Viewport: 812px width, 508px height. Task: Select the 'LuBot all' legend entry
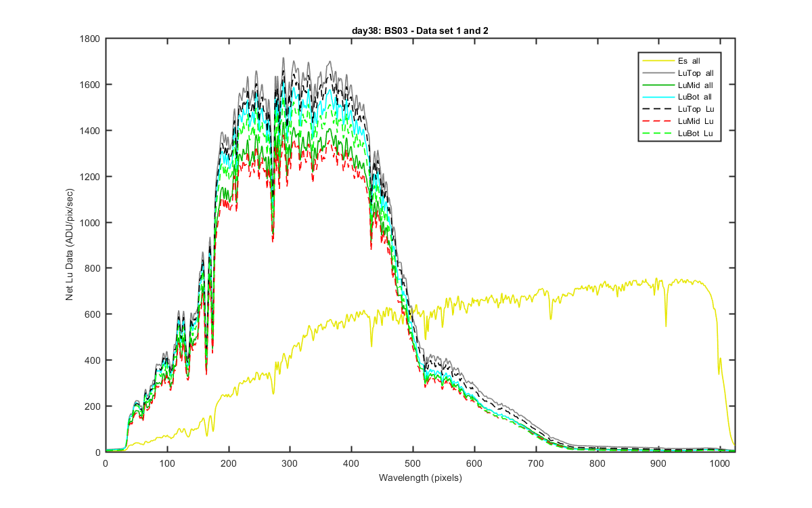[x=680, y=98]
